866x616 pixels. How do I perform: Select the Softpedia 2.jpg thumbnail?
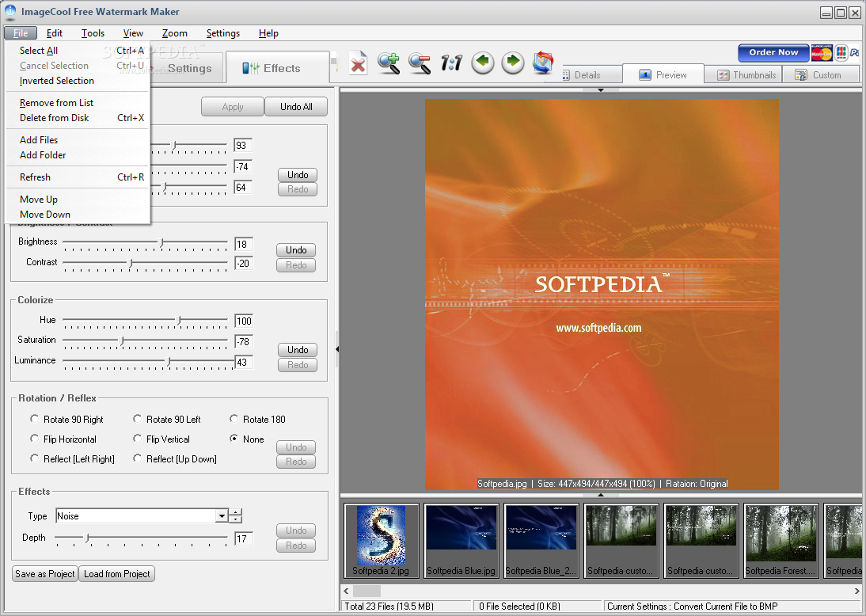(x=381, y=541)
